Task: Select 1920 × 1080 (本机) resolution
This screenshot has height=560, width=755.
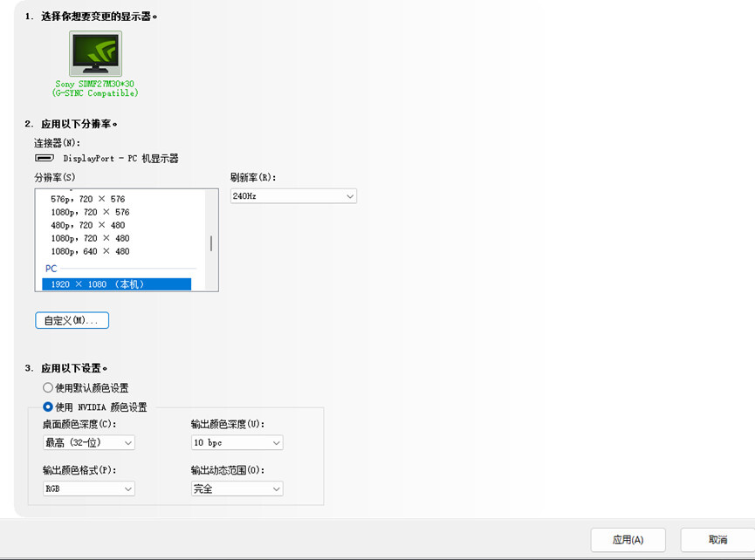Action: coord(117,283)
